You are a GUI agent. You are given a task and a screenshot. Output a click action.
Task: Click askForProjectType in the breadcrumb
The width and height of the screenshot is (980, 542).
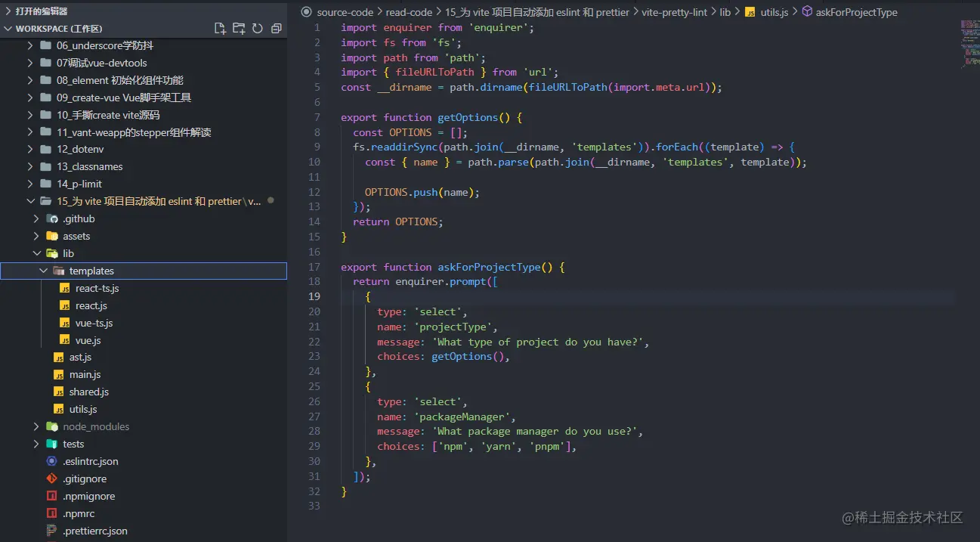857,12
